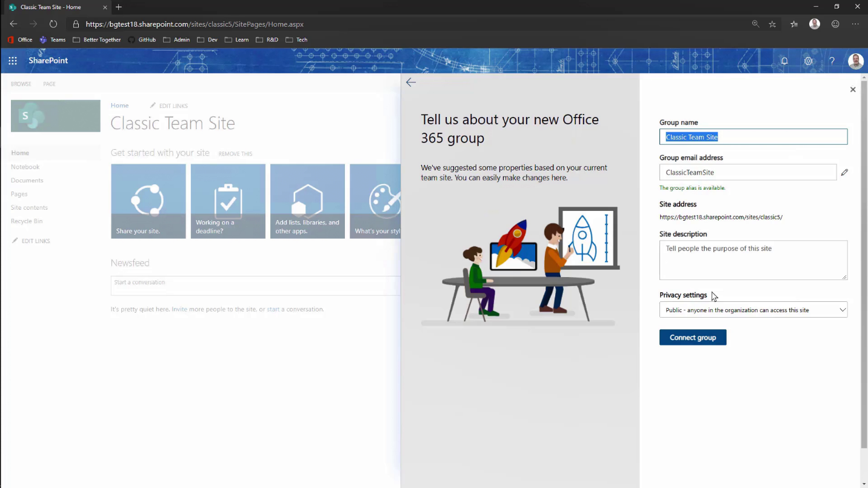This screenshot has width=868, height=488.
Task: Open GitHub bookmark in favorites bar
Action: (142, 40)
